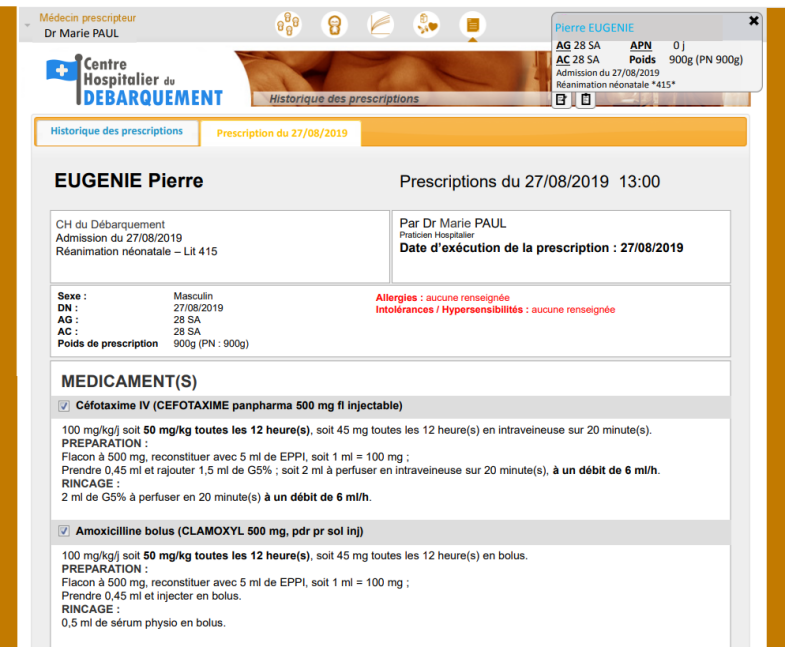Toggle the Céfotaxime IV checkbox
Viewport: 785px width, 647px height.
pos(64,406)
